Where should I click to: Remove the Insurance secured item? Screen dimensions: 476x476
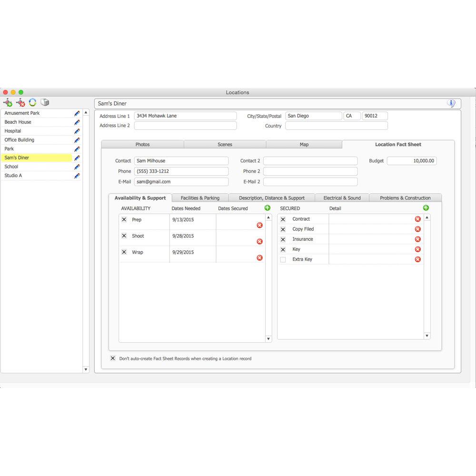click(417, 239)
